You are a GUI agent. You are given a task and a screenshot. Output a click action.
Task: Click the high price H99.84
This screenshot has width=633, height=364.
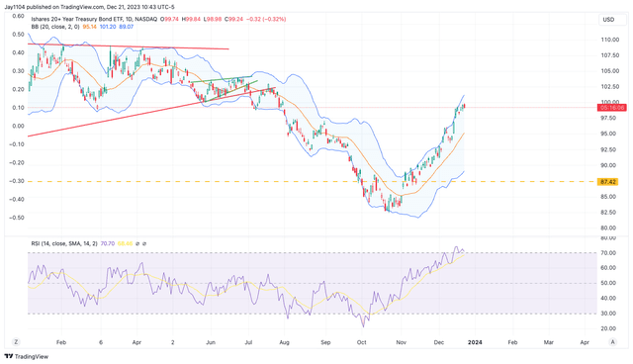coord(191,19)
